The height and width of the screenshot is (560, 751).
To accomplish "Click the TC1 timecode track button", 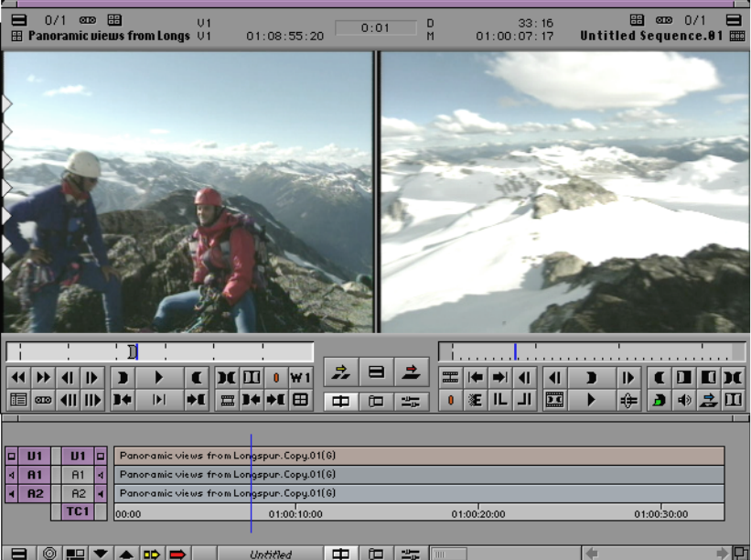I will [78, 512].
